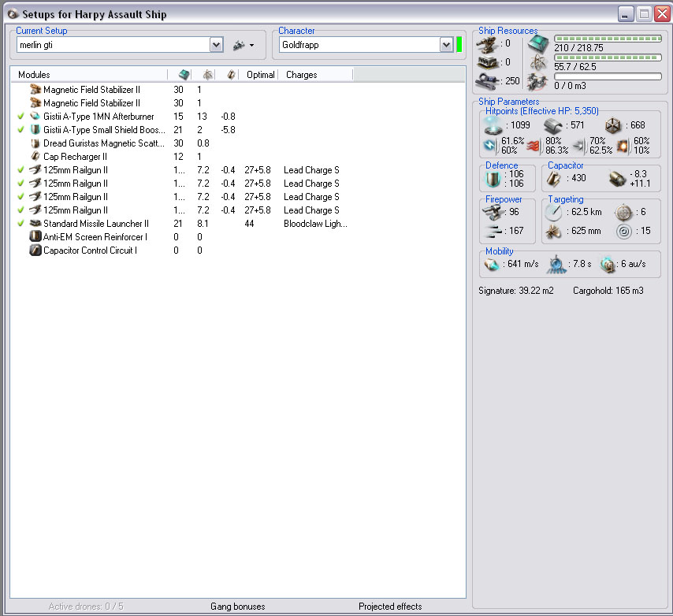Click the powergrid resource icon
The width and height of the screenshot is (673, 616).
538,63
